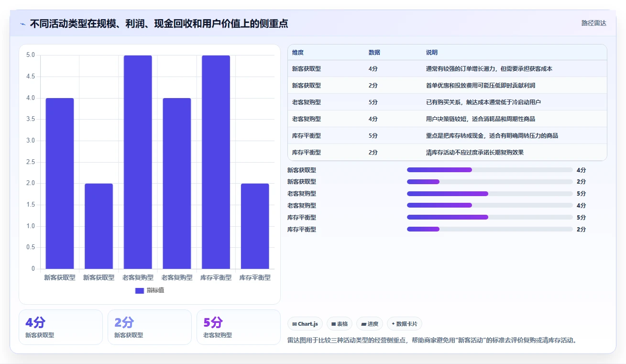Click 新客获取型 in the 首单优惠 table row

click(x=307, y=86)
